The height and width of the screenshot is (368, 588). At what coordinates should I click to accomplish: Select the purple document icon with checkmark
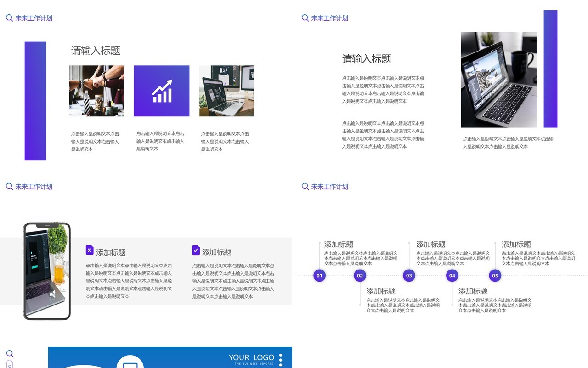(x=196, y=250)
